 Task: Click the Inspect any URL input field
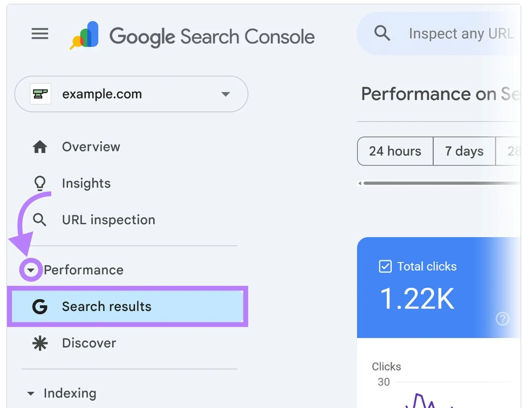[x=461, y=33]
